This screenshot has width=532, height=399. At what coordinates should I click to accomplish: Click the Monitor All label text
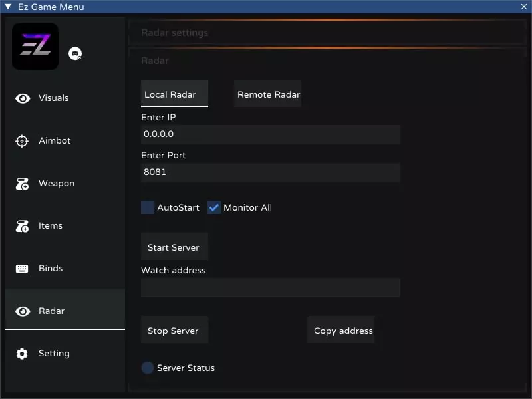(247, 207)
